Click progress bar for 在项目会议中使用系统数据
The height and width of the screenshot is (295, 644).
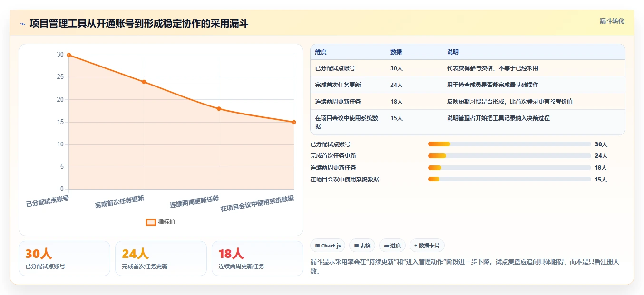point(509,179)
